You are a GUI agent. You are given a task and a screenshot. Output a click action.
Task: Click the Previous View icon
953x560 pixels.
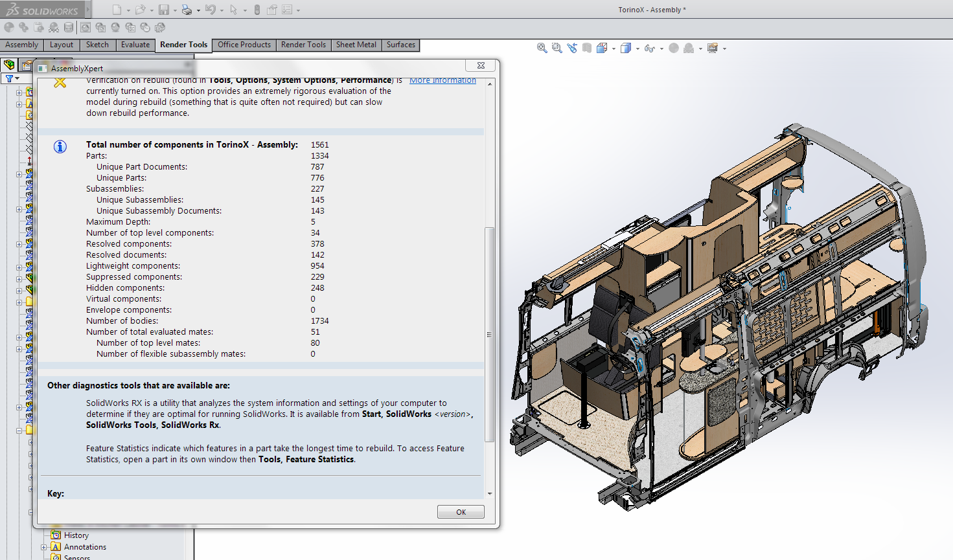pyautogui.click(x=571, y=48)
